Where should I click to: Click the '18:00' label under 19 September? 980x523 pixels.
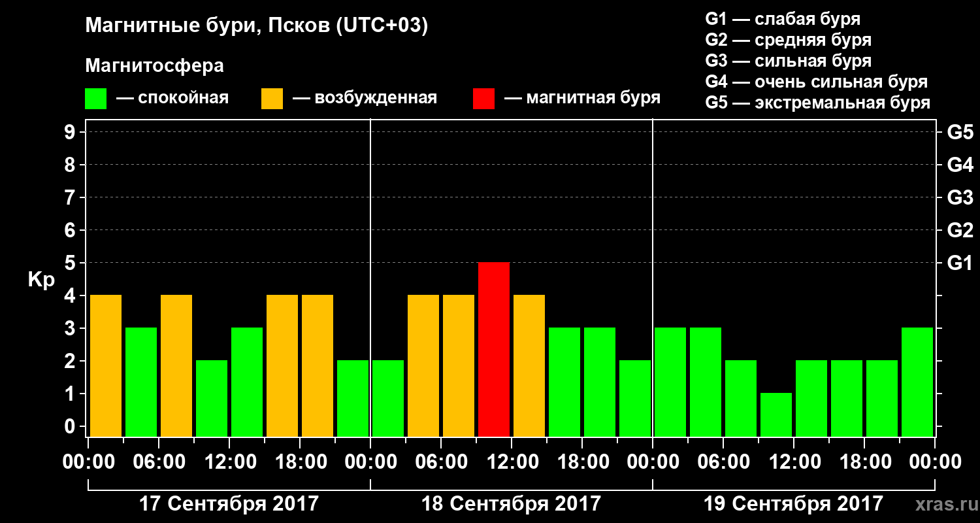point(865,462)
